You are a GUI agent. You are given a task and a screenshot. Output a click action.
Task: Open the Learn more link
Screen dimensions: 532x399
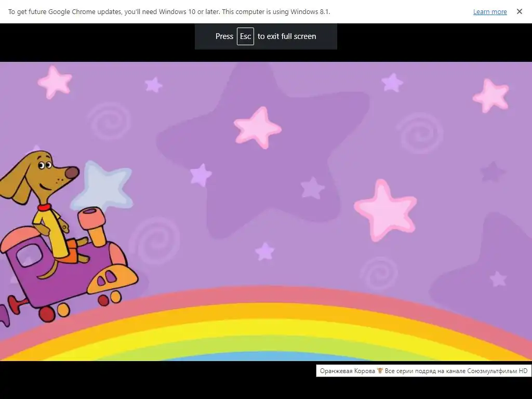point(489,12)
